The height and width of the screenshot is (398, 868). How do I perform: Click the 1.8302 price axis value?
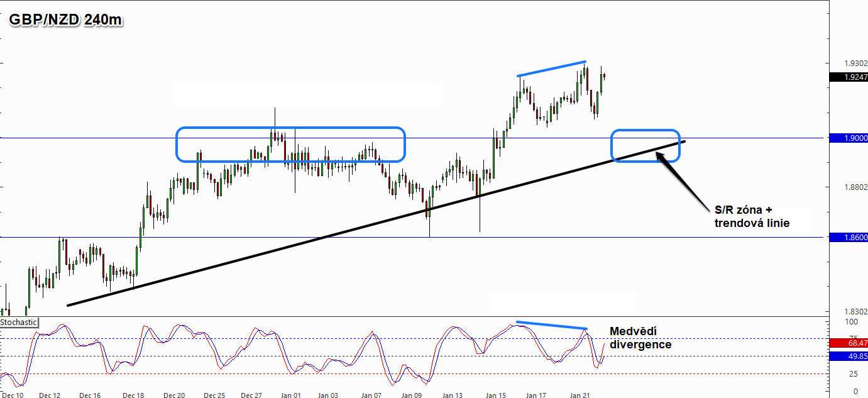pyautogui.click(x=856, y=312)
